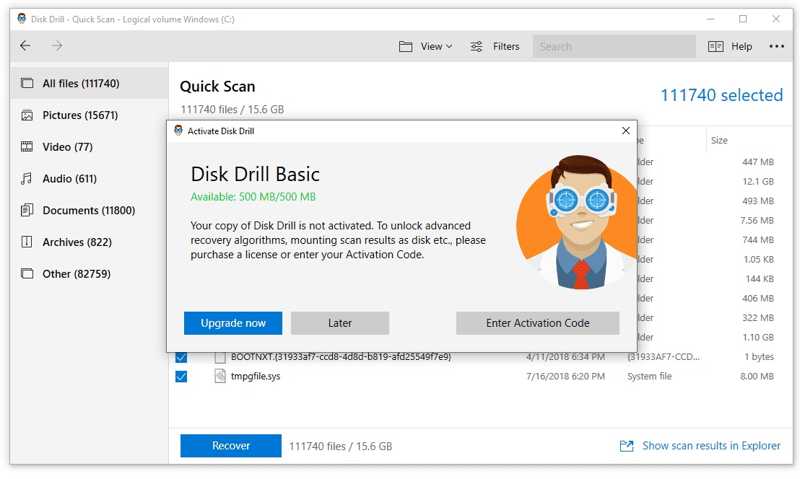Open Show scan results in Explorer link
800x479 pixels.
click(x=699, y=446)
